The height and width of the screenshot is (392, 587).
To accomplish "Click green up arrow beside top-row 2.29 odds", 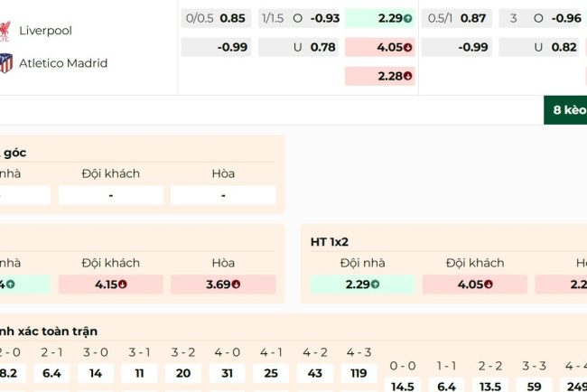I will [408, 18].
